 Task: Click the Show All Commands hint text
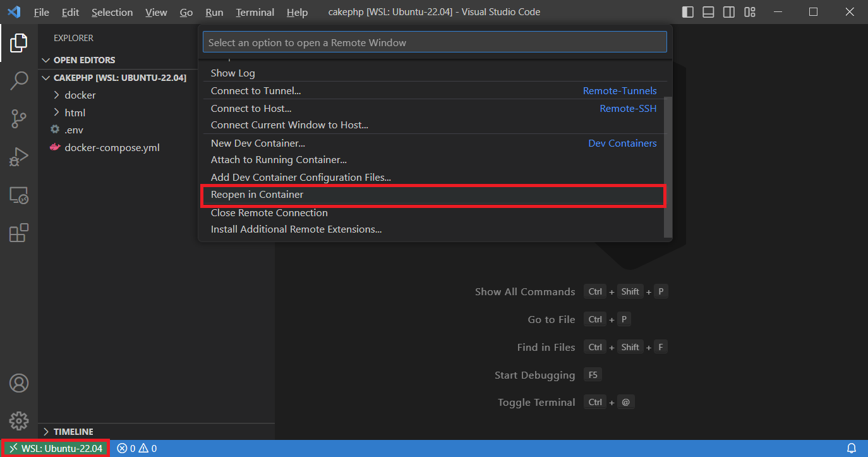pos(525,291)
